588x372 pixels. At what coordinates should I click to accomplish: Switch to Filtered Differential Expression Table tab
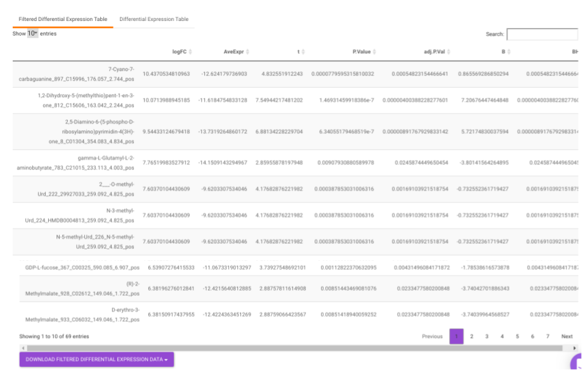pos(63,19)
